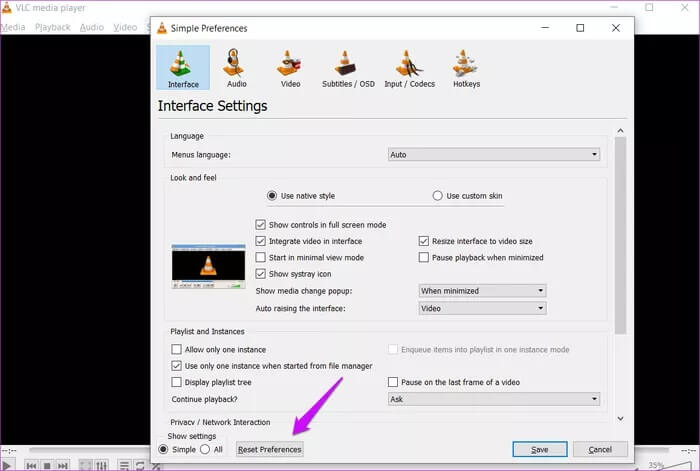Toggle fullscreen button in VLC control bar
Viewport: 700px width, 471px height.
click(x=85, y=466)
